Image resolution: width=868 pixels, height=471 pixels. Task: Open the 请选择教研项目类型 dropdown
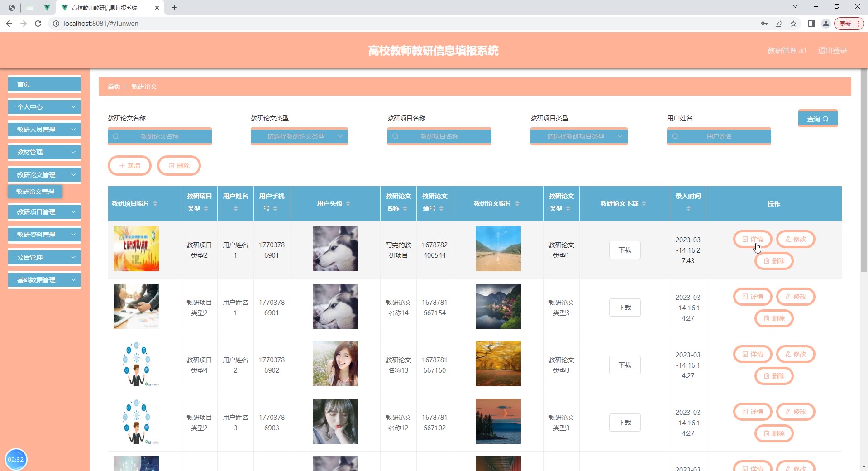[579, 136]
